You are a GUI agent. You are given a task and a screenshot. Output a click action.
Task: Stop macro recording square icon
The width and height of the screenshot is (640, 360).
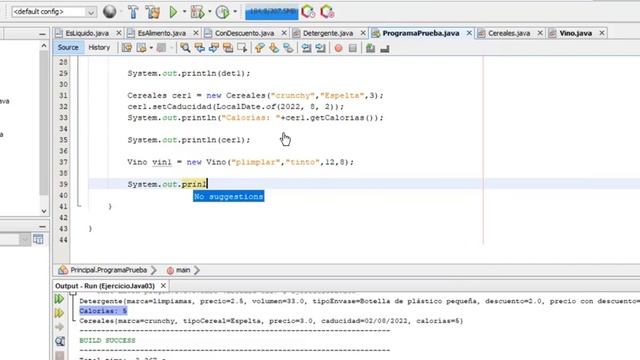pos(353,48)
